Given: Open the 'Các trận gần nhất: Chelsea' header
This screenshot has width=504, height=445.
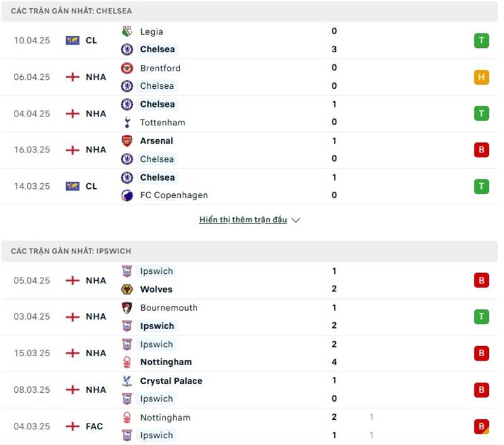Looking at the screenshot, I should pos(71,11).
